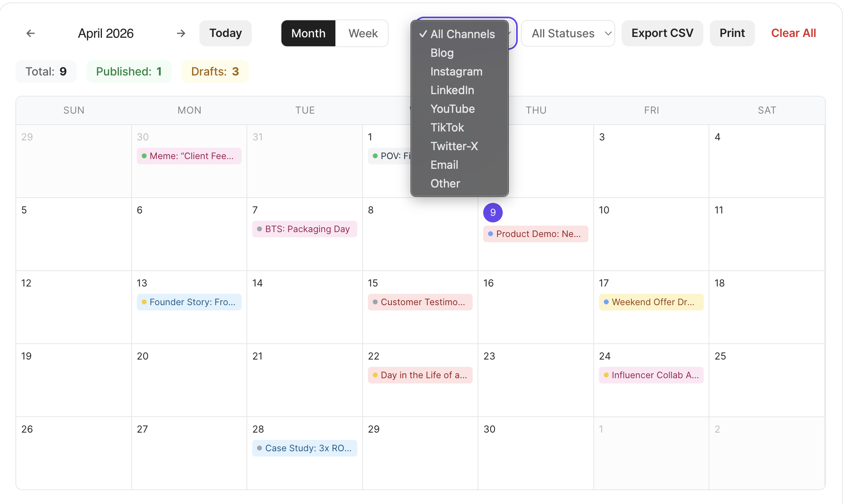Click the blue dot on Product Demo event
Viewport: 843px width, 504px height.
click(x=490, y=234)
